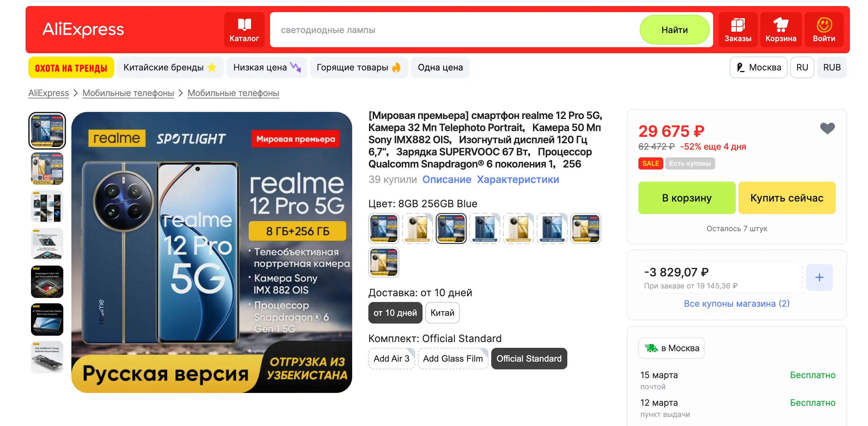
Task: Click the delivery truck 'в Москва' chip
Action: click(x=671, y=348)
